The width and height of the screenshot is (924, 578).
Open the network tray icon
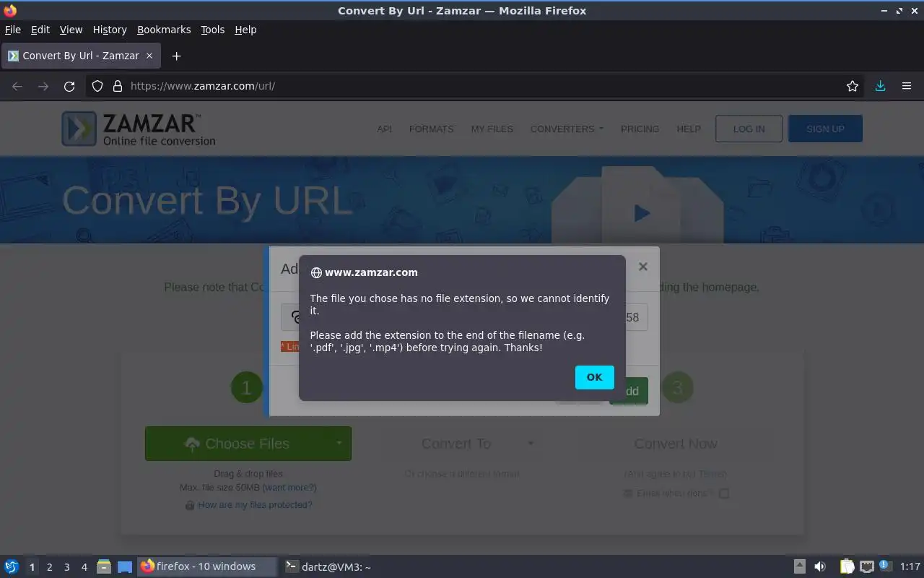tap(866, 566)
